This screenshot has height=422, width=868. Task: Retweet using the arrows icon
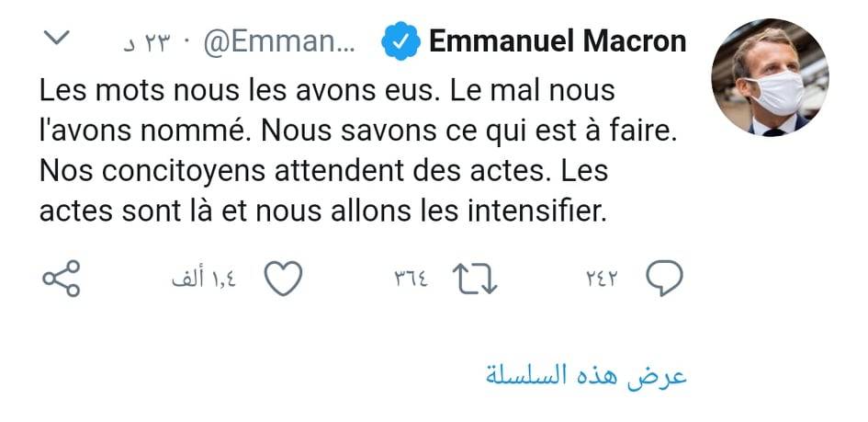477,279
